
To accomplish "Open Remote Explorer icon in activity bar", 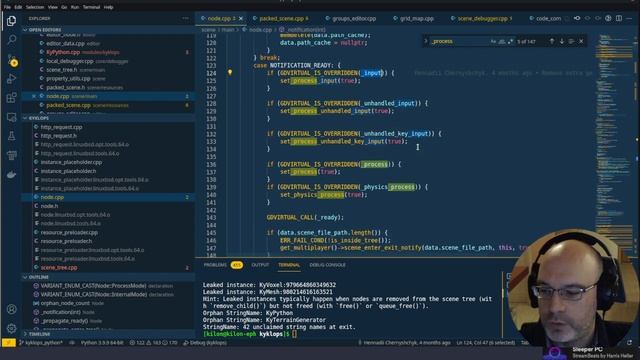I will 11,117.
